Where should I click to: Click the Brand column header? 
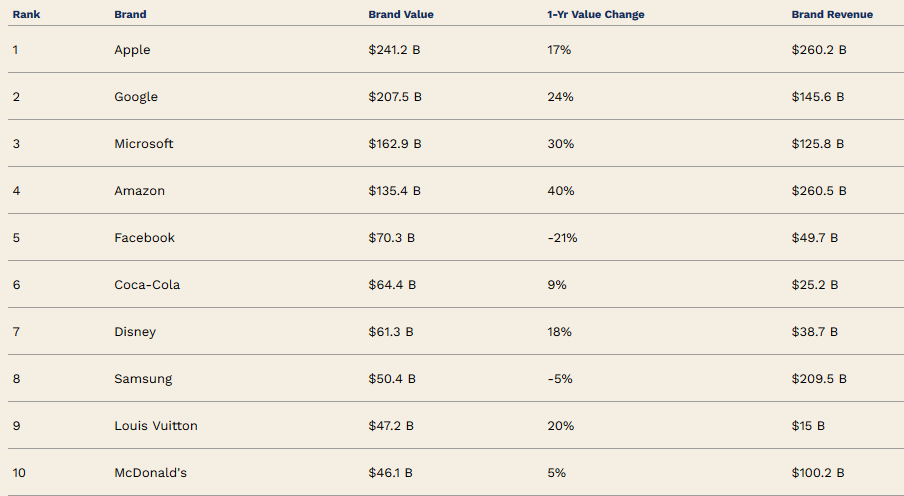[130, 14]
